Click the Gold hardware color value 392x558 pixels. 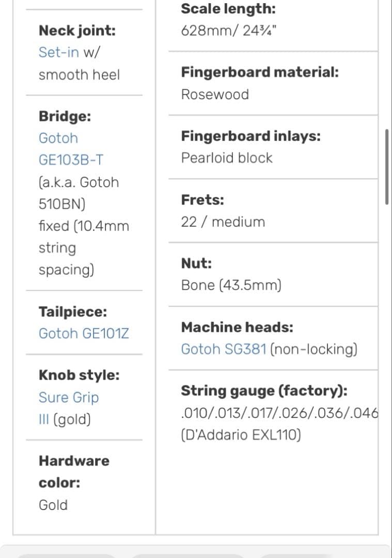click(53, 505)
